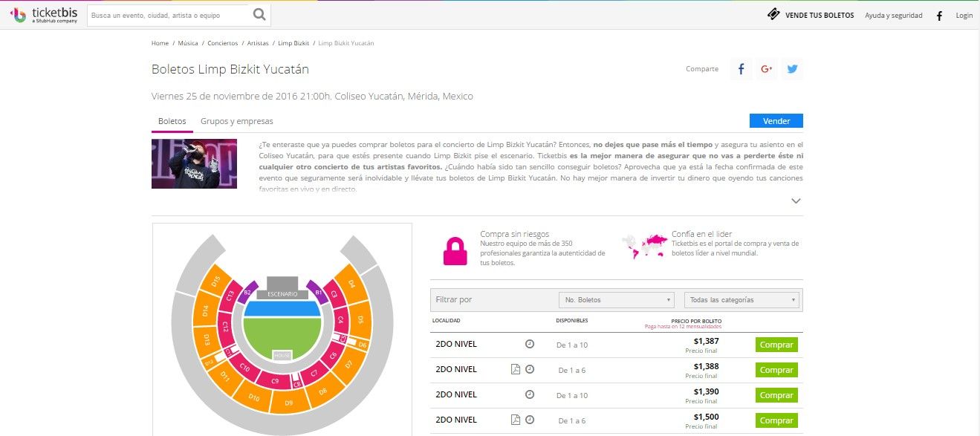Open Ayuda y seguridad link
980x436 pixels.
893,16
